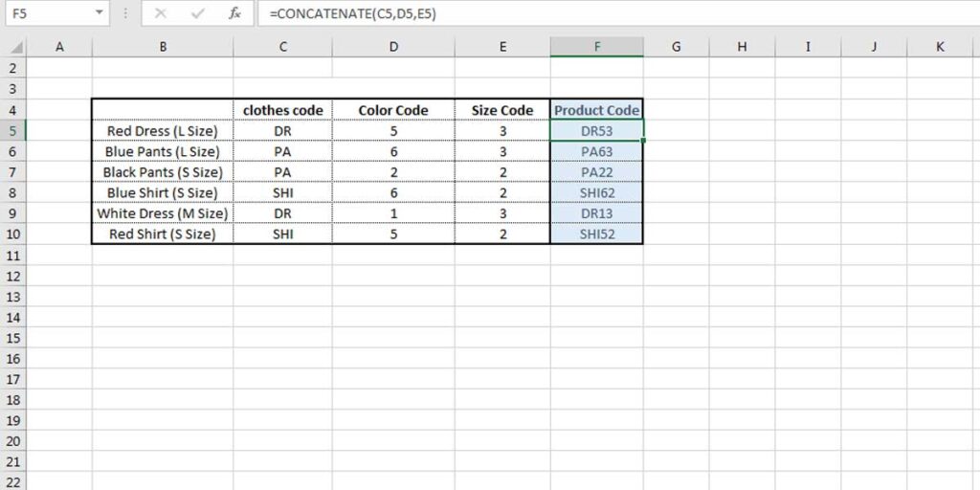Select row 2 header

click(13, 69)
